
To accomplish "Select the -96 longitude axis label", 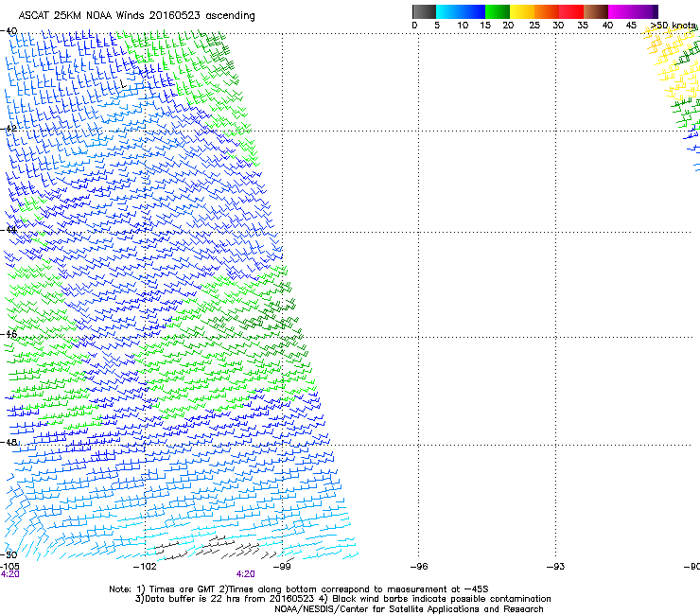I will pos(419,567).
